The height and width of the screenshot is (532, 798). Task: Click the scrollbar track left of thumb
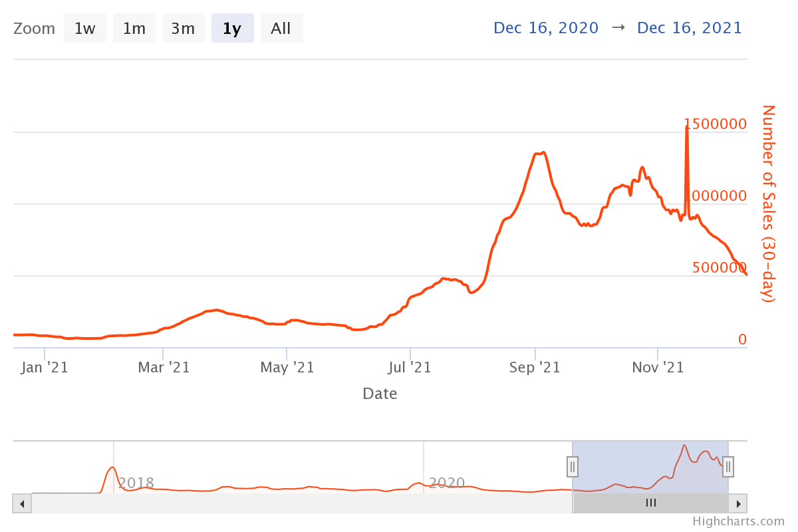point(299,503)
